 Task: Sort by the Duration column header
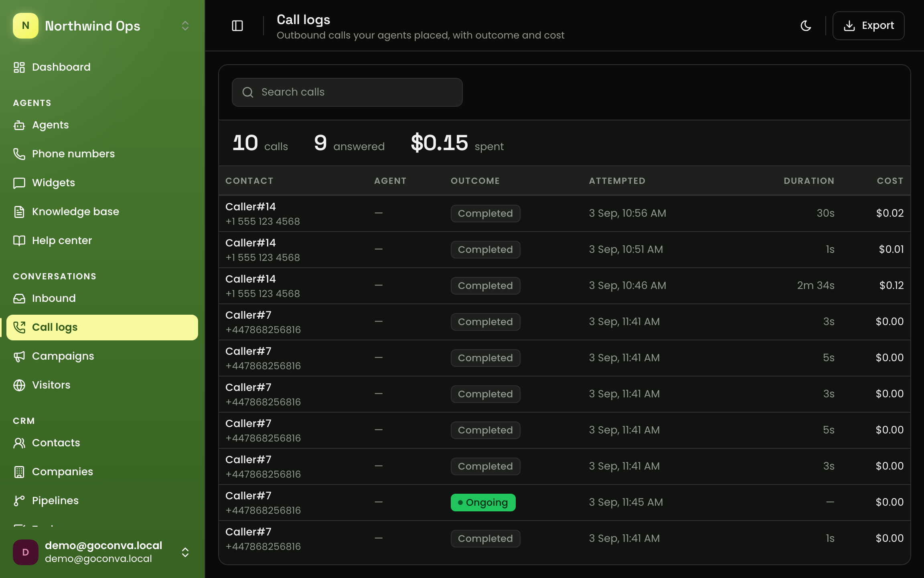click(x=809, y=181)
